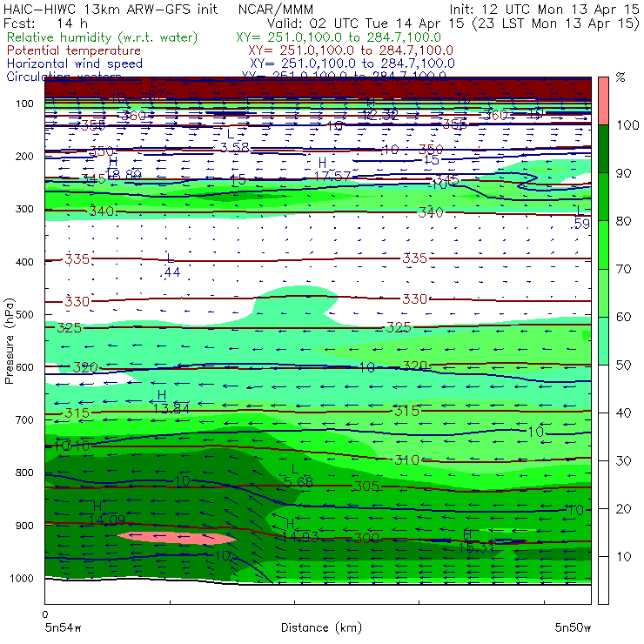Click the "50" color bar label

point(623,365)
